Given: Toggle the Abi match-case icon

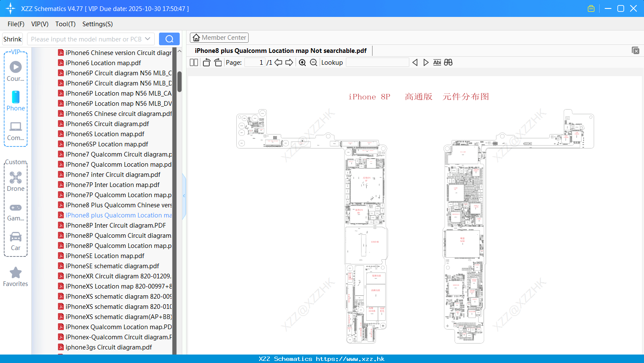Looking at the screenshot, I should [x=437, y=63].
